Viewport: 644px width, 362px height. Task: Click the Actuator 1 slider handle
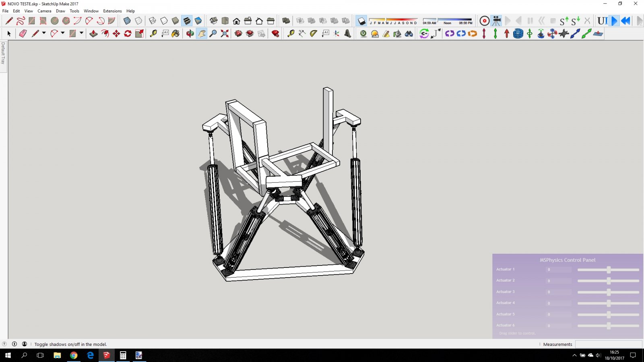[x=609, y=270]
